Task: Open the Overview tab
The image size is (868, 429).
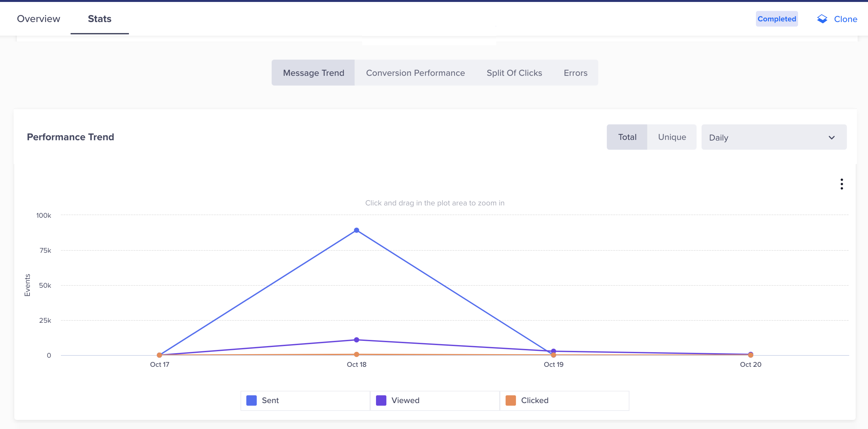Action: click(x=39, y=19)
